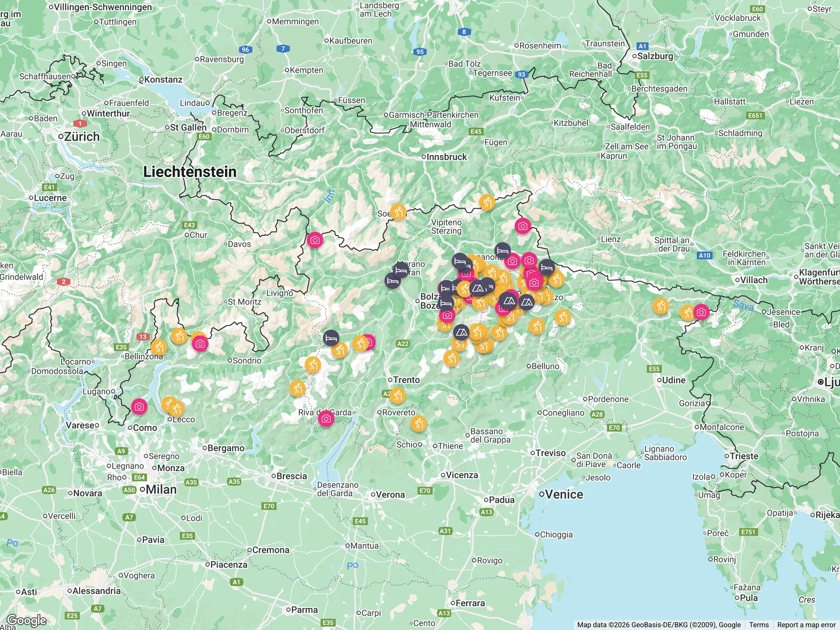Click the hiking marker below Trento
This screenshot has width=840, height=630.
coord(397,395)
